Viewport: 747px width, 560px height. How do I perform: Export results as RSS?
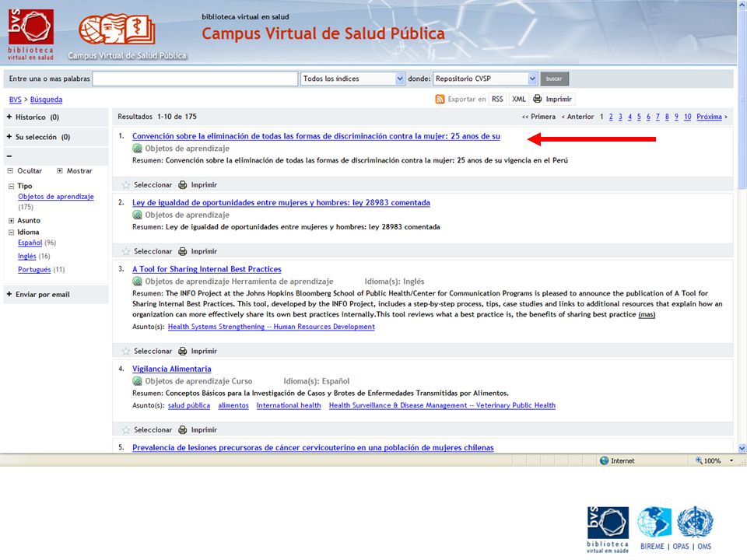[497, 99]
